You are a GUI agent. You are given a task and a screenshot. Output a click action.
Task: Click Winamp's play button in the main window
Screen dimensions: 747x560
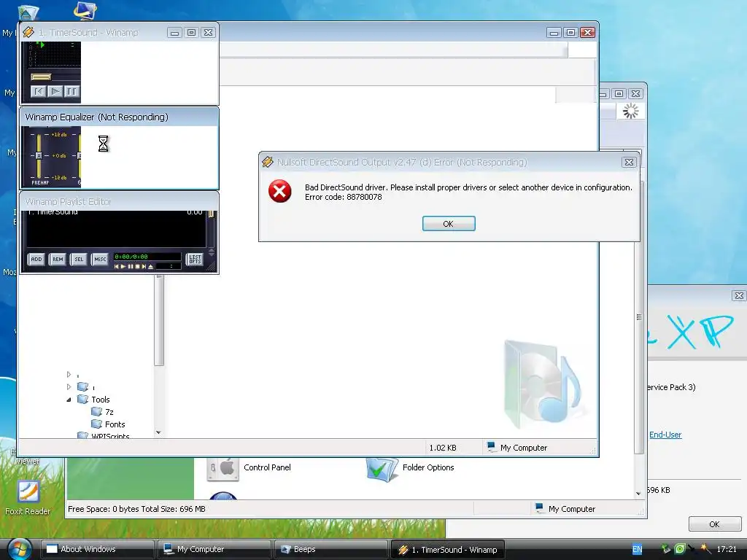pyautogui.click(x=55, y=91)
